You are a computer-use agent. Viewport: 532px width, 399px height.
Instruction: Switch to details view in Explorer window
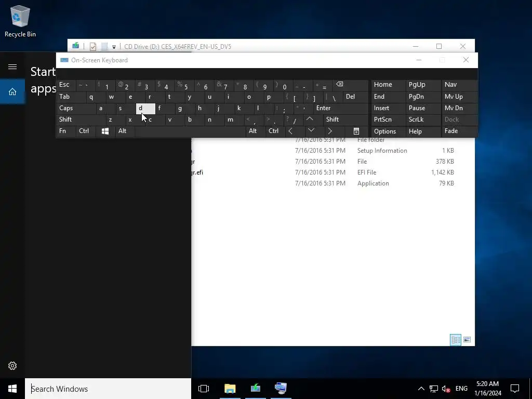tap(456, 340)
